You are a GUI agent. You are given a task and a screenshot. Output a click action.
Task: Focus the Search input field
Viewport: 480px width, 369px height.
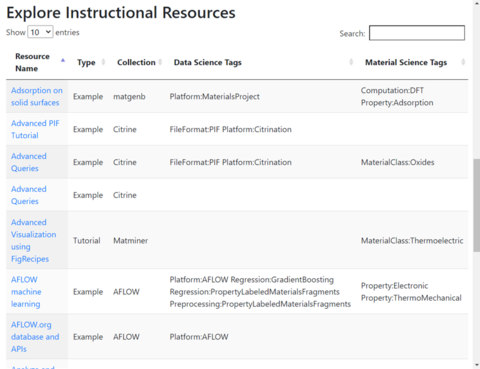pyautogui.click(x=417, y=33)
